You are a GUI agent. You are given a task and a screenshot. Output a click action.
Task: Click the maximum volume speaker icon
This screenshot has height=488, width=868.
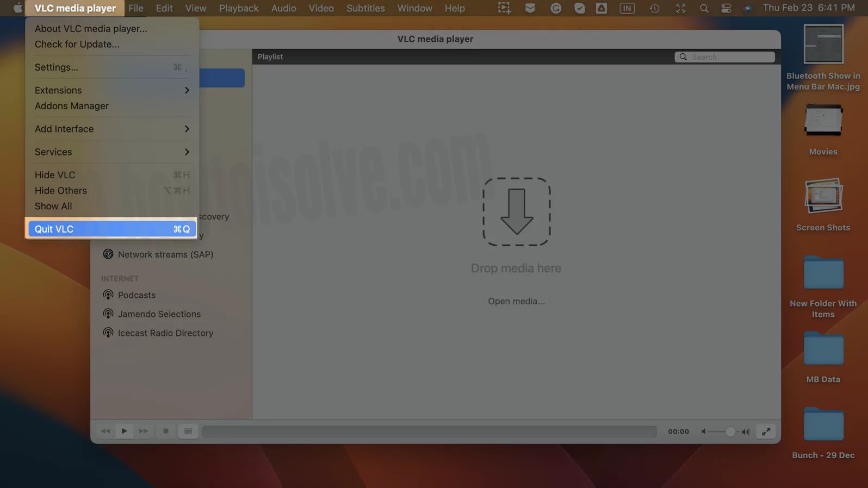coord(746,431)
